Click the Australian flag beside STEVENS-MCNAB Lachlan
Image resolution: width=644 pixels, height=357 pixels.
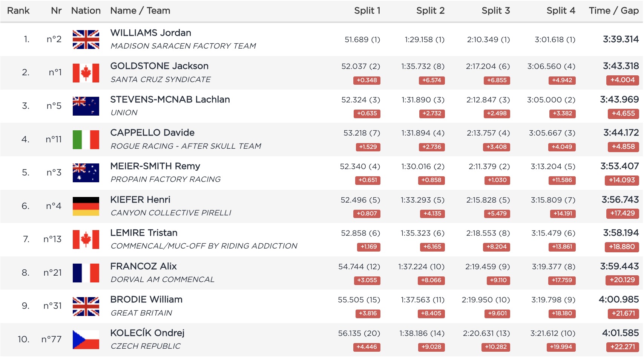pos(86,106)
